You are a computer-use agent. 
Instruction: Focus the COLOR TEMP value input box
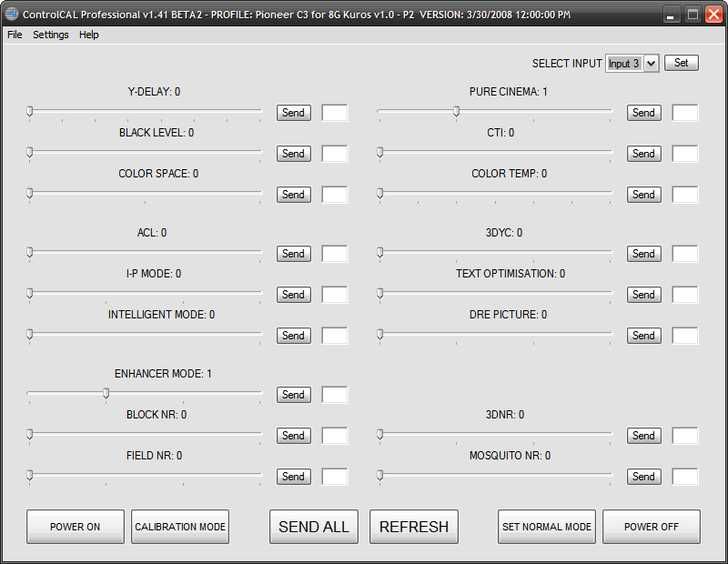685,195
